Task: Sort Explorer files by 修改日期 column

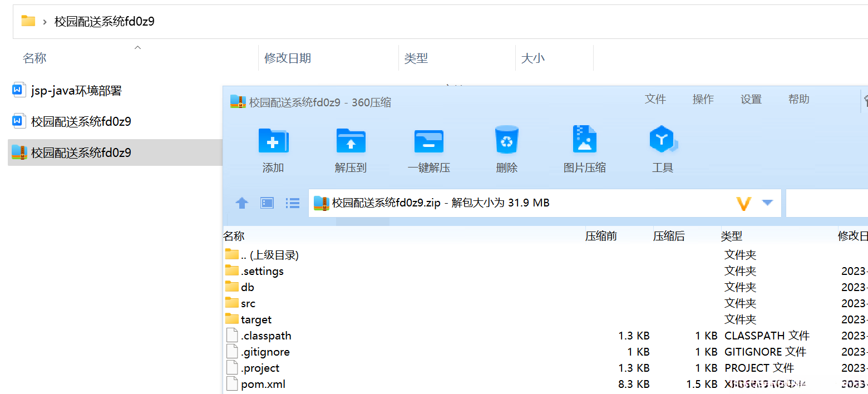Action: [288, 58]
